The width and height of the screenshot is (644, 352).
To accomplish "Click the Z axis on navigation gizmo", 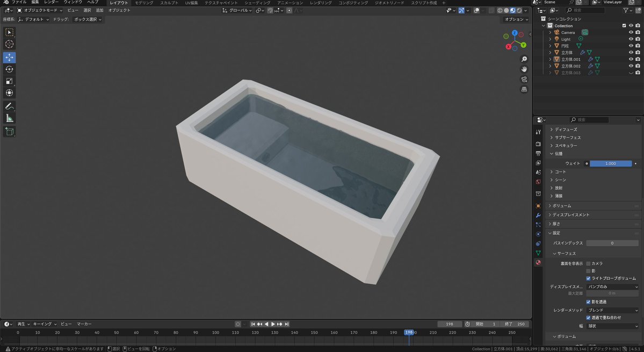I will pos(515,33).
